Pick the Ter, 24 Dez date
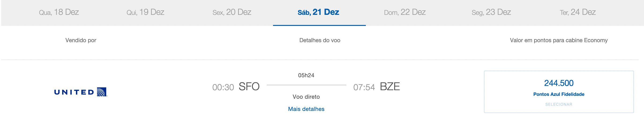 pyautogui.click(x=578, y=12)
